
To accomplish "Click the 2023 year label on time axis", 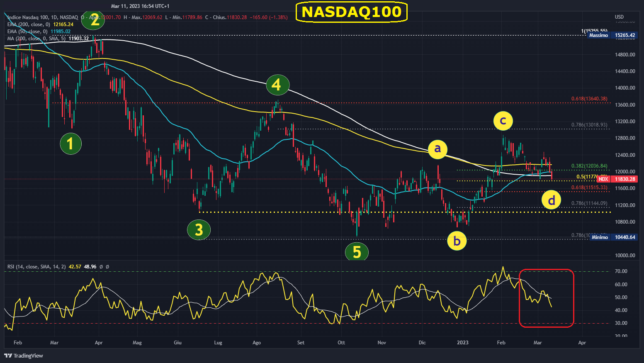I will click(x=463, y=343).
